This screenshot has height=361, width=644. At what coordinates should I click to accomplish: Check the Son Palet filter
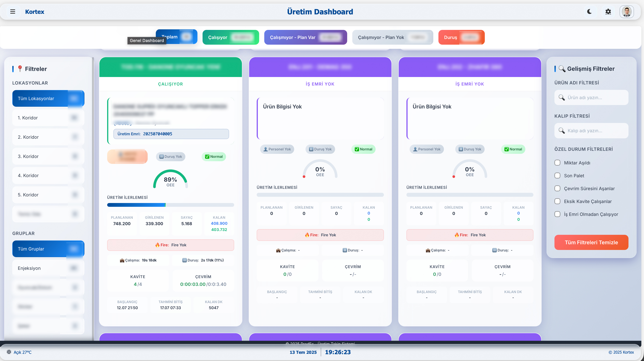click(x=557, y=175)
